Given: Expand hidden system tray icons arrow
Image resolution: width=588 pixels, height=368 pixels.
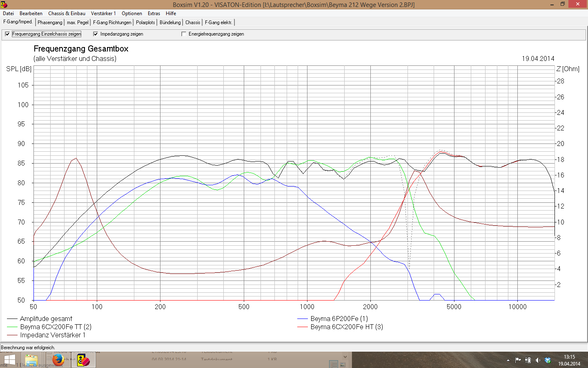Looking at the screenshot, I should pos(508,360).
